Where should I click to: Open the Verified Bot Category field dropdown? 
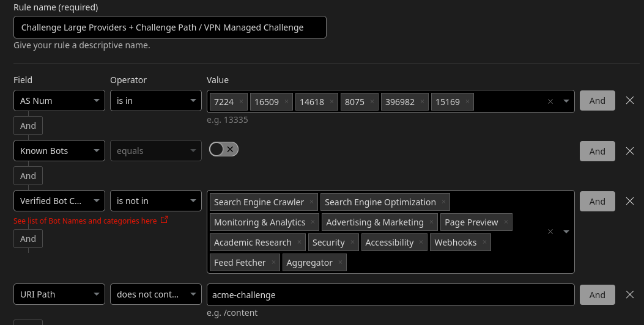click(x=59, y=200)
